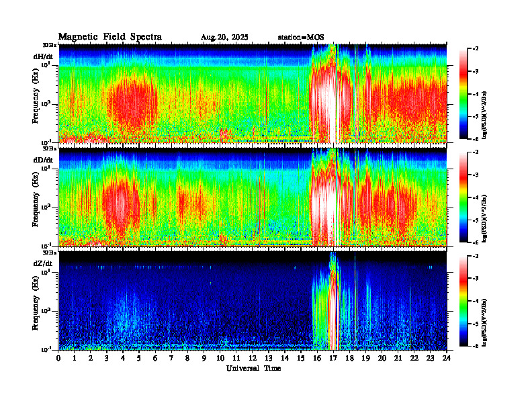Viewport: 532px width, 411px height.
Task: Click the station=MOS label
Action: [301, 38]
